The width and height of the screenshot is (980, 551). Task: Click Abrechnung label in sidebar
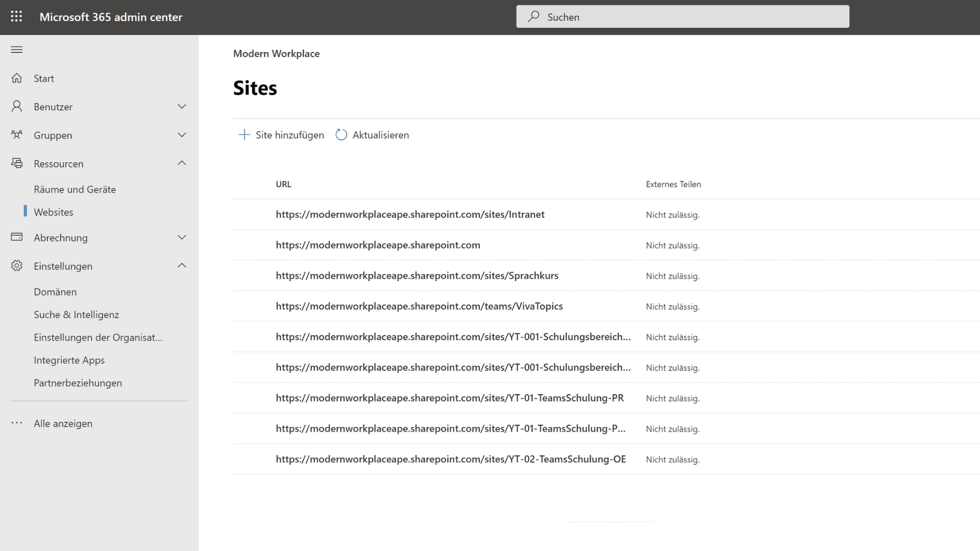coord(60,238)
